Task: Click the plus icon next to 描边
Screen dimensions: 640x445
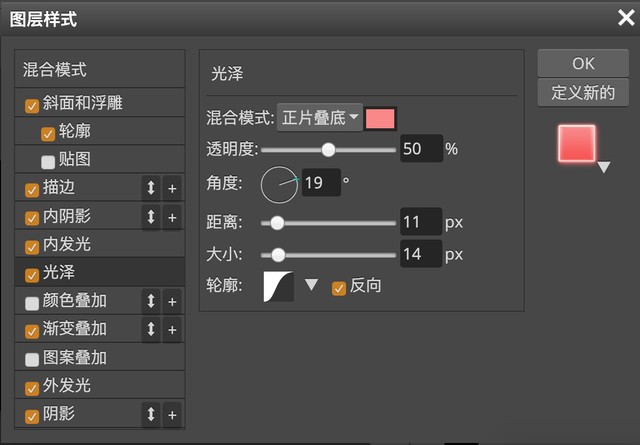Action: click(172, 188)
